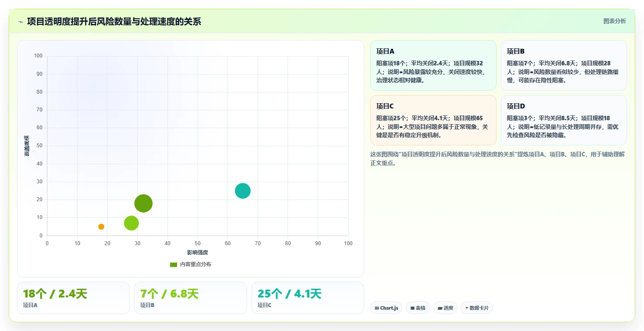644x331 pixels.
Task: Select the light green bubble for 项目B
Action: coord(131,223)
